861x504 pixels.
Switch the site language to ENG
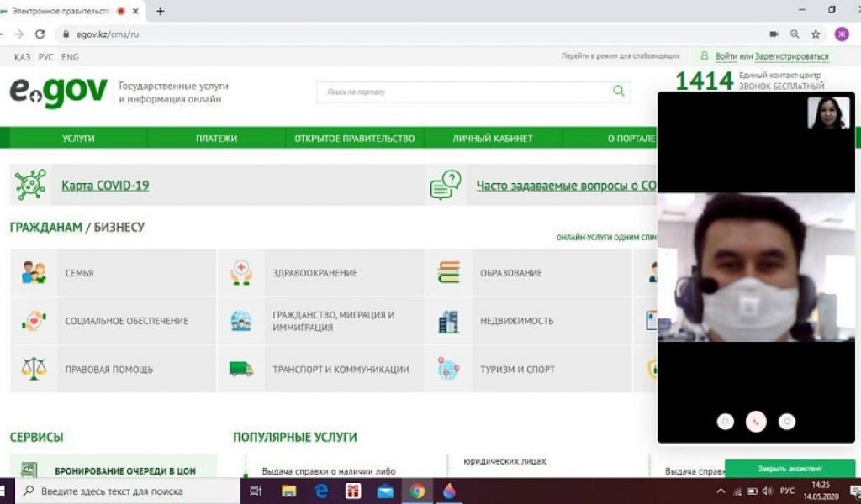click(70, 57)
